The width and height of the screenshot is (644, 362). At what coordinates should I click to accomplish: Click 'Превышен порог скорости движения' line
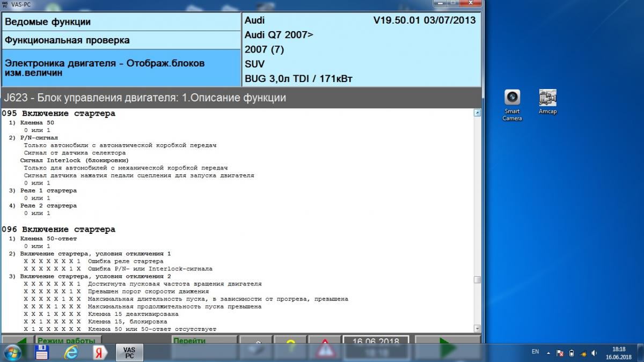point(149,291)
